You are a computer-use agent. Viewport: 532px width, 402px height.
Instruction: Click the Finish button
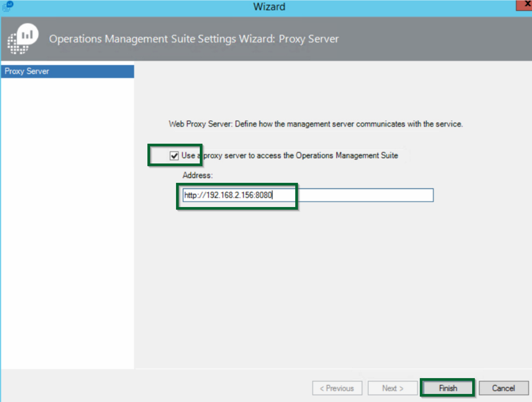448,388
